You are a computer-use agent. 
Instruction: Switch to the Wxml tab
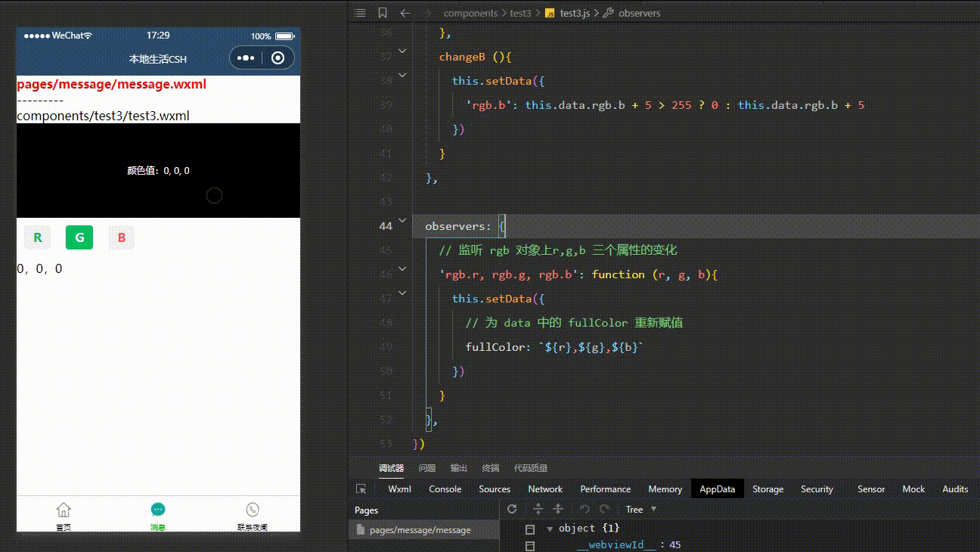(x=399, y=489)
